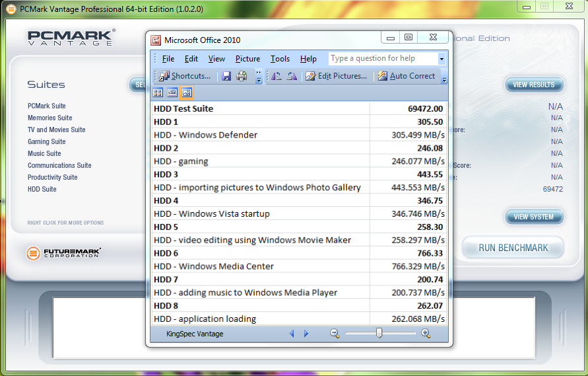Click the Print icon in the toolbar
This screenshot has height=376, width=588.
coord(242,76)
